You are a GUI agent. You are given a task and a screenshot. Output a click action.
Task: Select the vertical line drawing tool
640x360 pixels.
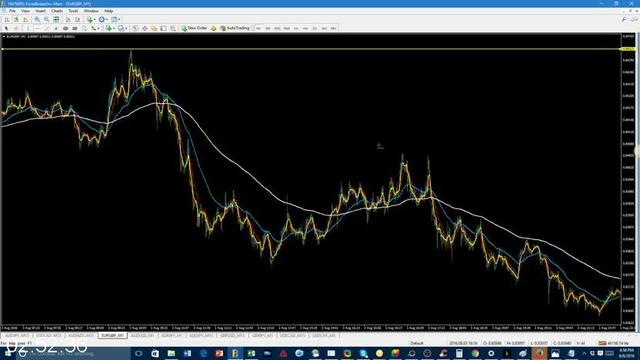point(28,28)
